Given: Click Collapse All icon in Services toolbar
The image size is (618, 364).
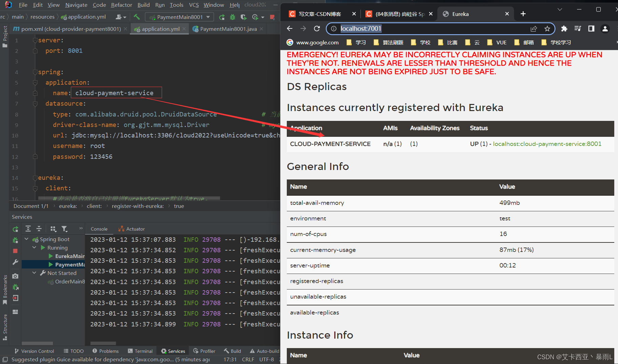Looking at the screenshot, I should point(39,229).
